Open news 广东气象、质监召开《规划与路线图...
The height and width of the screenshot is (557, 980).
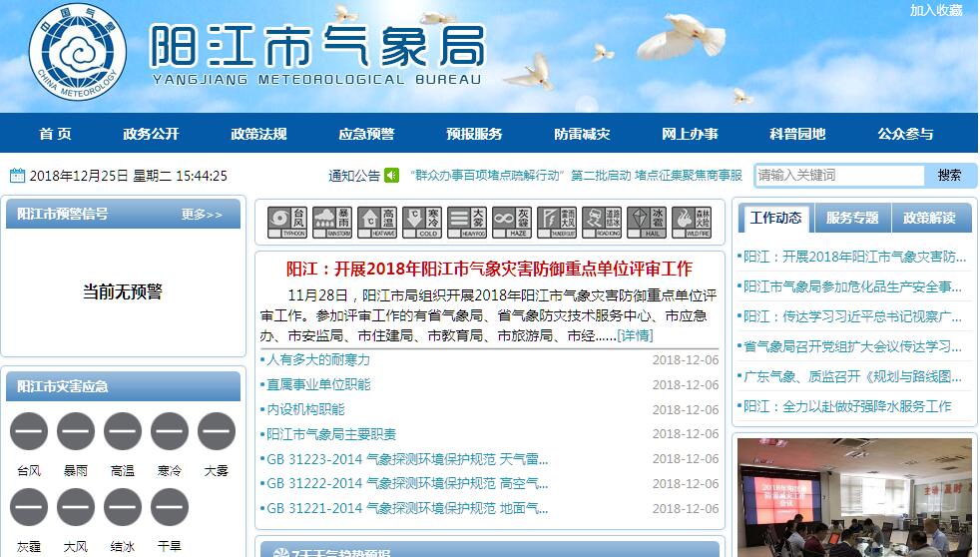[852, 376]
